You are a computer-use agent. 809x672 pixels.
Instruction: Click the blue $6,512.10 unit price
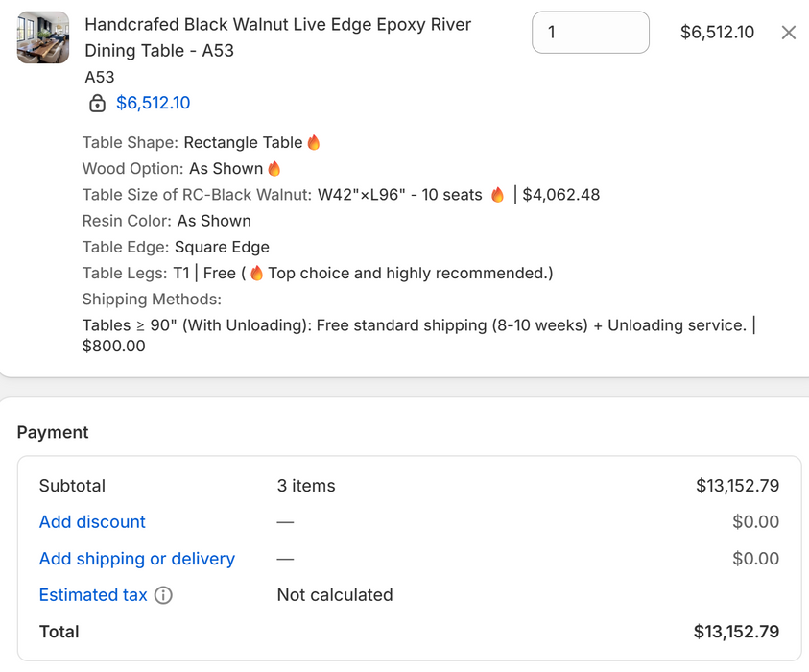pyautogui.click(x=154, y=104)
